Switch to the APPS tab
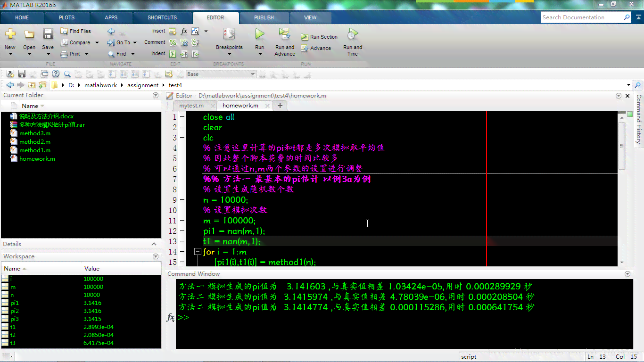This screenshot has height=362, width=644. point(111,17)
